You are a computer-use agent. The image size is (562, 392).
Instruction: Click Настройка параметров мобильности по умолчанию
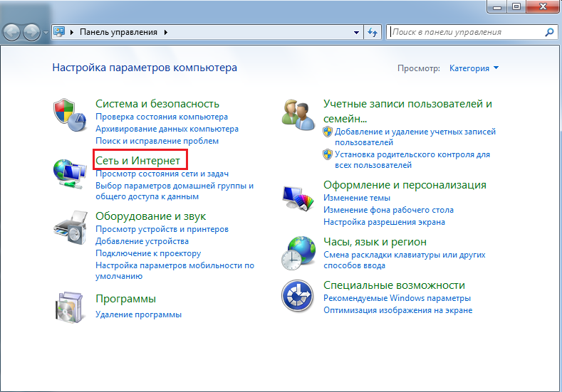pos(175,270)
